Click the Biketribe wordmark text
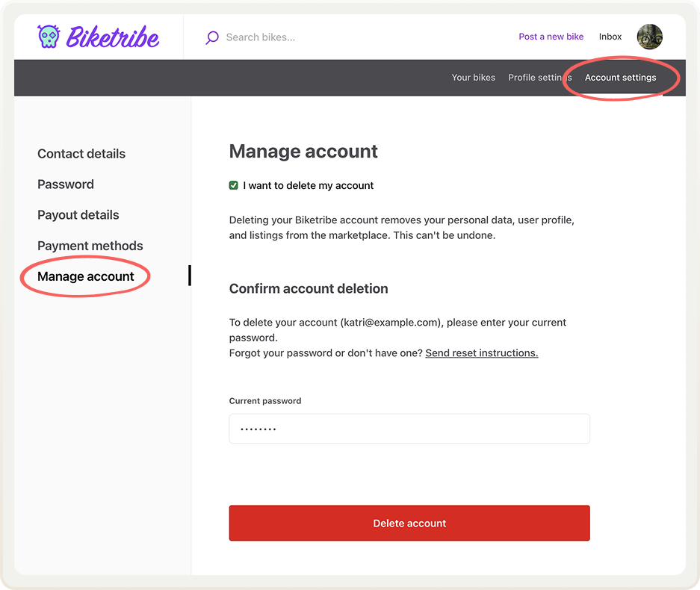Screen dimensions: 700x590 [x=114, y=35]
